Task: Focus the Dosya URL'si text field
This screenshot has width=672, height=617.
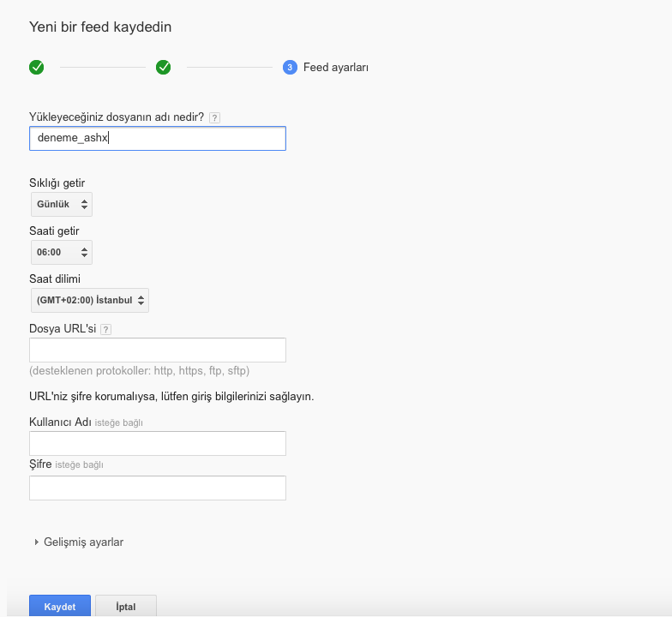Action: point(158,350)
